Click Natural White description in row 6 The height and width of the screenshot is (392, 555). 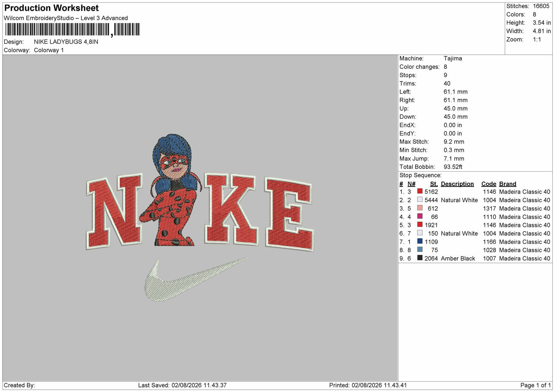(459, 233)
